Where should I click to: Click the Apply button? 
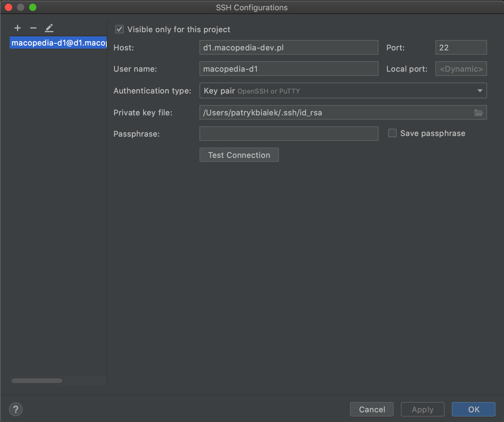tap(422, 409)
